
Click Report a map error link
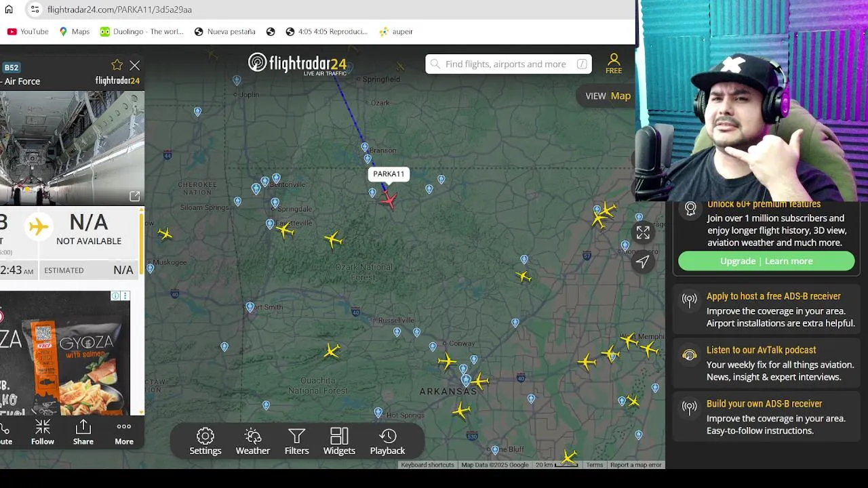(635, 465)
